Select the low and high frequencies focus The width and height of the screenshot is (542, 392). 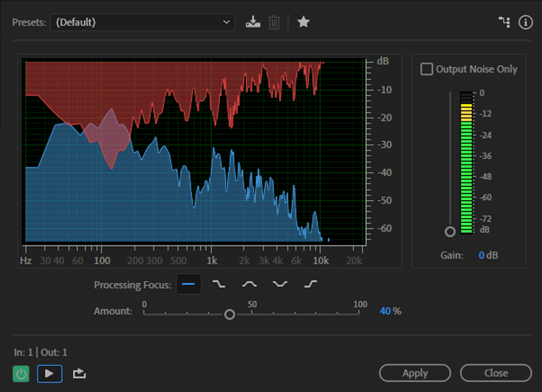pyautogui.click(x=280, y=284)
